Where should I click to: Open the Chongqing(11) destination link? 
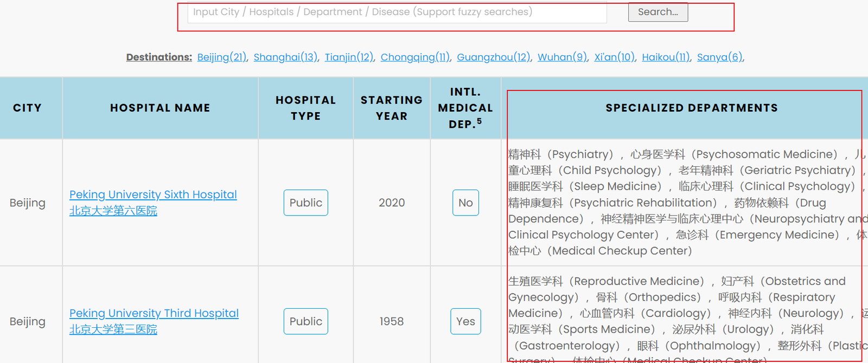(x=415, y=57)
